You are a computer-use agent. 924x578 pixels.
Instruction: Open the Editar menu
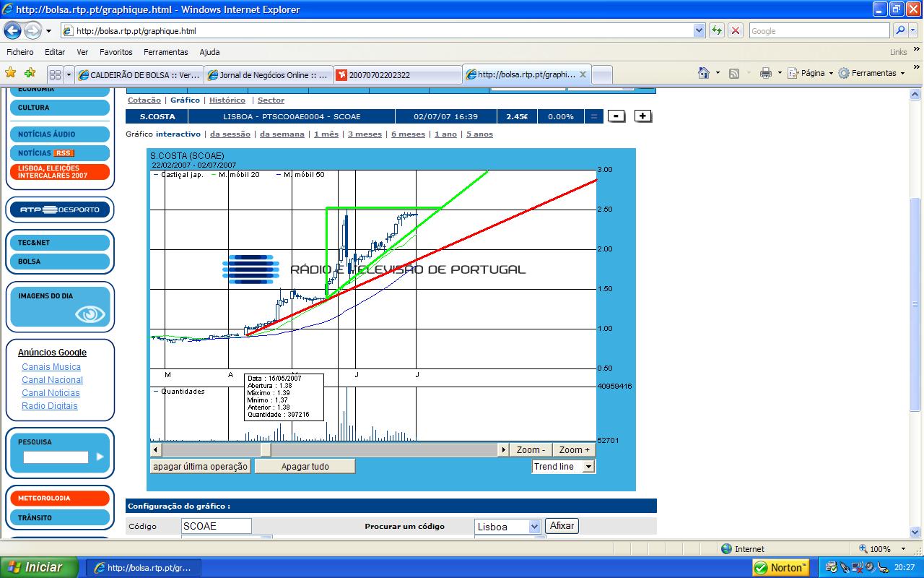[55, 52]
